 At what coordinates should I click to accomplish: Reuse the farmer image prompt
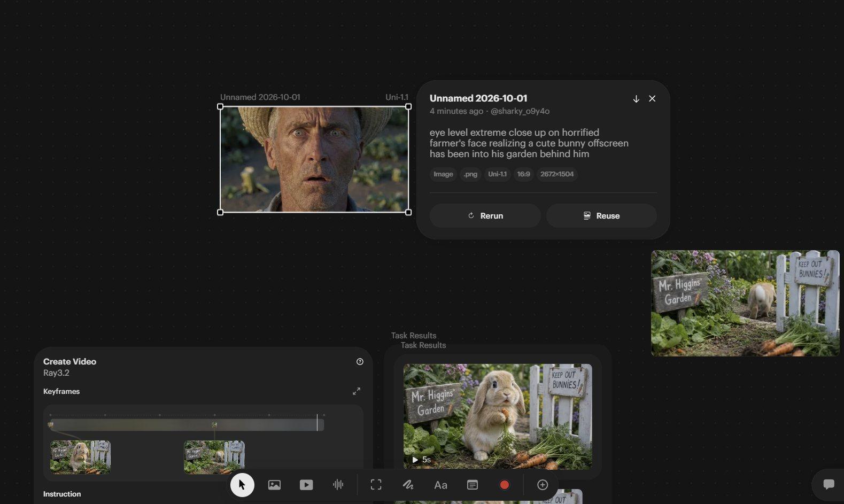tap(601, 216)
